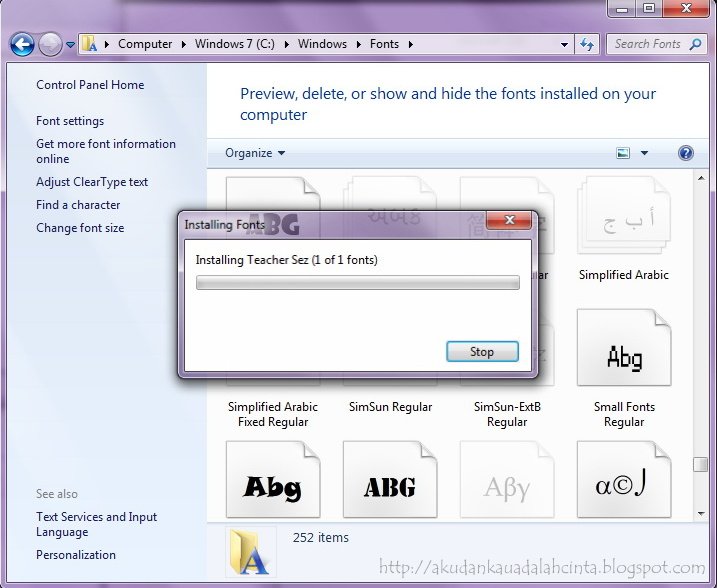Open Adjust ClearType text link
Screen dimensions: 717x588
[92, 182]
